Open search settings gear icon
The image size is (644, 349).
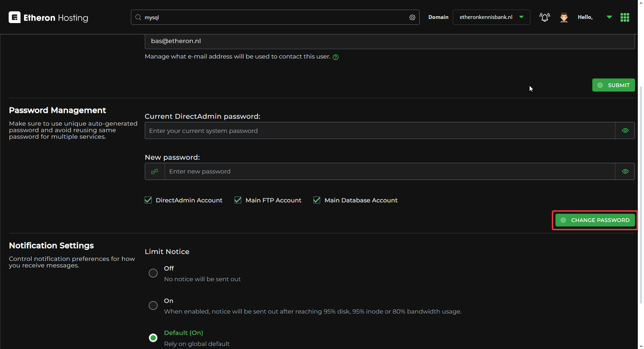point(412,17)
